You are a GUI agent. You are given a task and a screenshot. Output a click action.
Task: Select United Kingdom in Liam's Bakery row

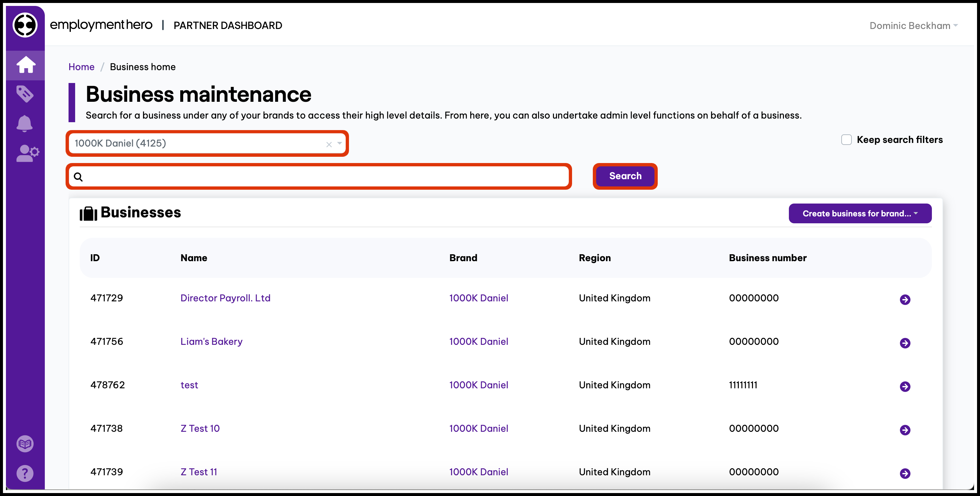point(615,342)
